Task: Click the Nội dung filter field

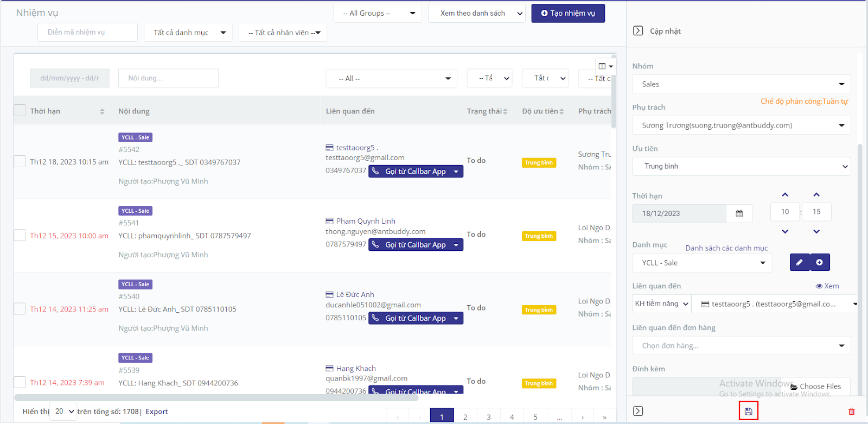Action: [x=168, y=78]
